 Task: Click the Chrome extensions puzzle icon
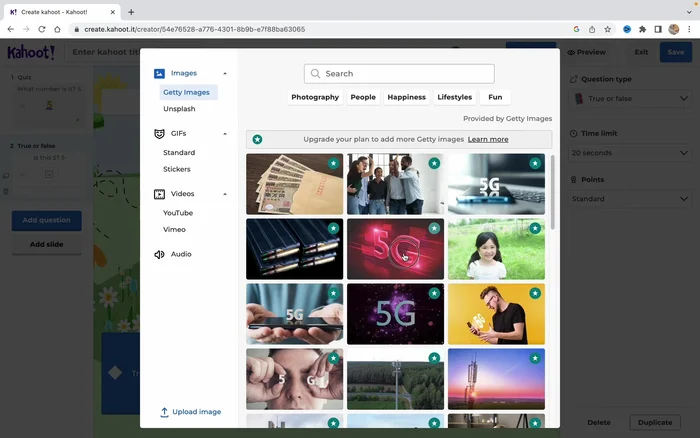(x=642, y=30)
